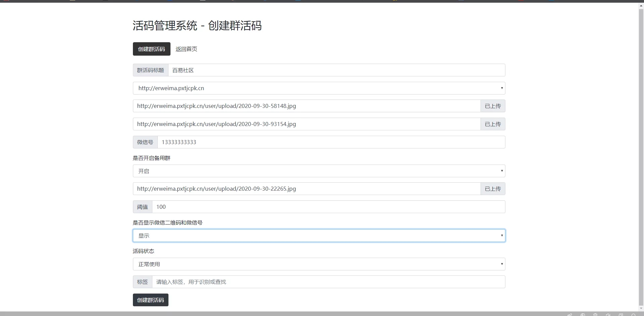
Task: Focus the 群活码标题 input field
Action: pyautogui.click(x=336, y=70)
